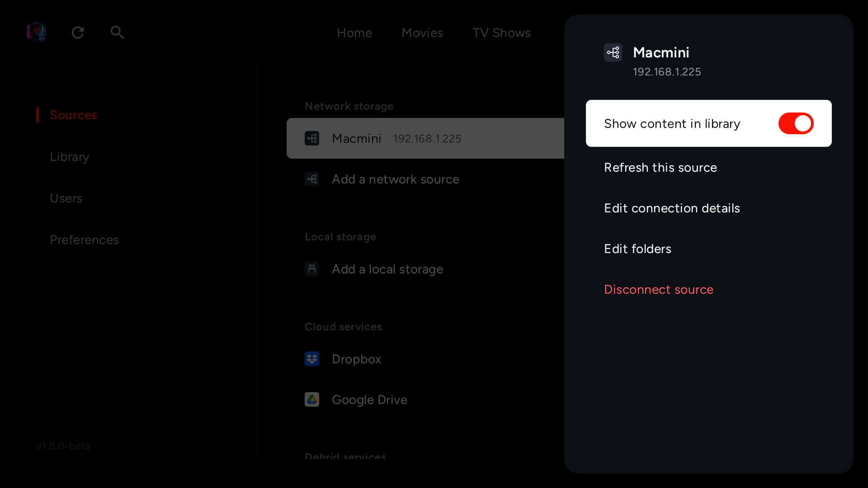Go to the Home tab
The width and height of the screenshot is (868, 488).
[x=354, y=33]
